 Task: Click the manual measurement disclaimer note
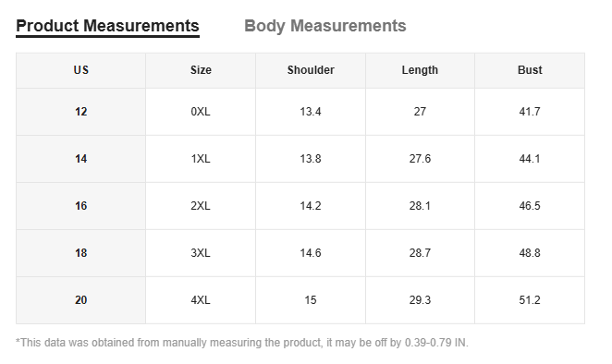tap(242, 343)
